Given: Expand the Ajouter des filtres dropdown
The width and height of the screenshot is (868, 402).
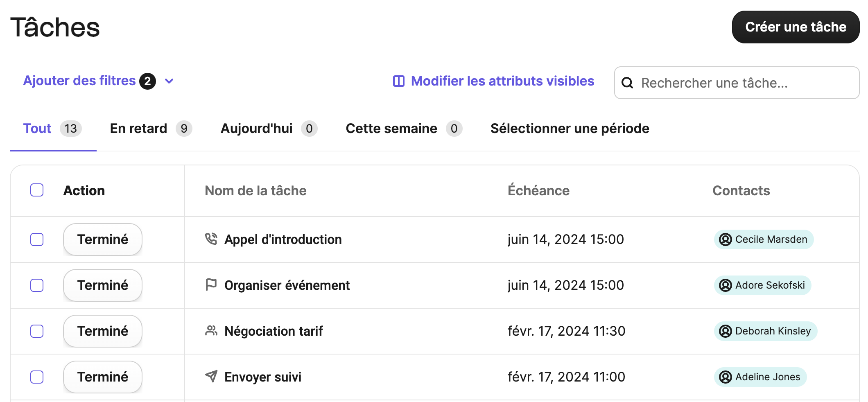Looking at the screenshot, I should [x=169, y=81].
